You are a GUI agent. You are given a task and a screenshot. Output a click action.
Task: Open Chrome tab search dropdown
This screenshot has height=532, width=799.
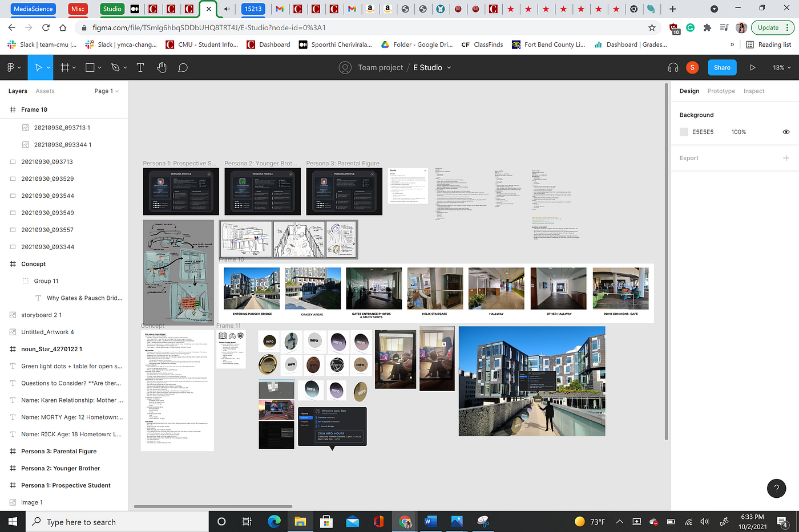pyautogui.click(x=714, y=9)
